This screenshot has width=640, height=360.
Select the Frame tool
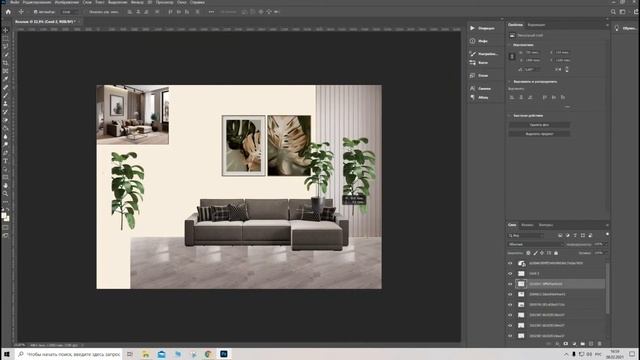pyautogui.click(x=5, y=71)
